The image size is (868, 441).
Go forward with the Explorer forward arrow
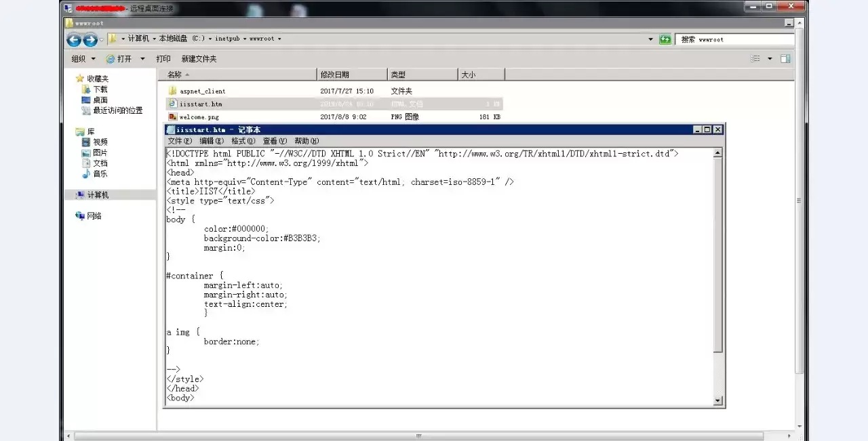coord(90,39)
